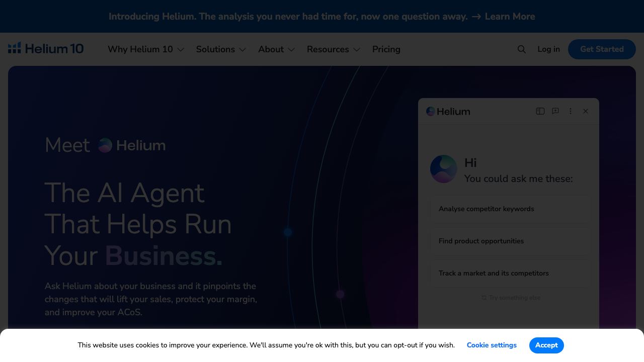Open the Pricing page
This screenshot has width=644, height=362.
(x=386, y=49)
